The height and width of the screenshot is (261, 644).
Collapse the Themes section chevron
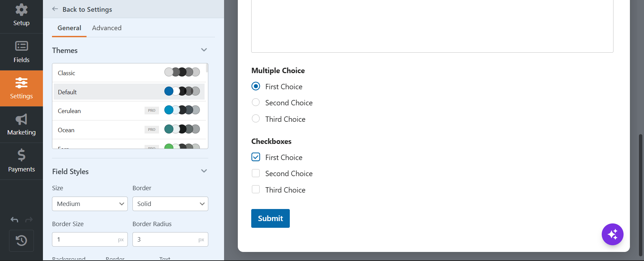pos(204,50)
